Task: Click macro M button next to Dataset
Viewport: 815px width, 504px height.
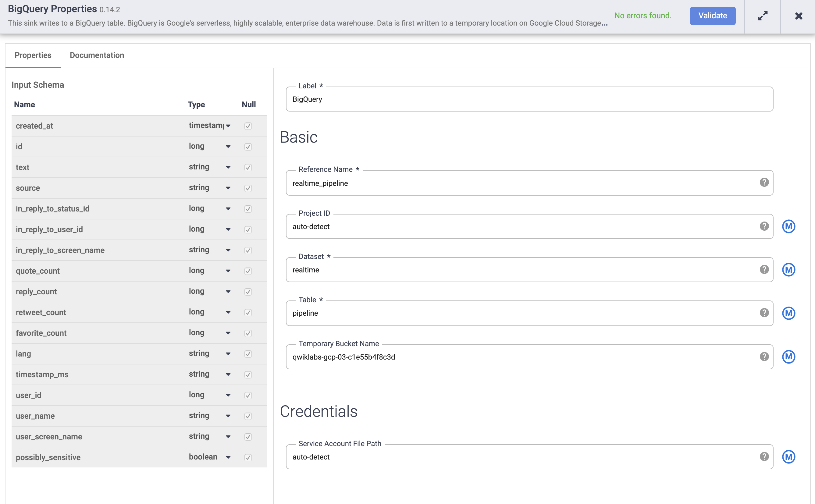Action: [x=788, y=269]
